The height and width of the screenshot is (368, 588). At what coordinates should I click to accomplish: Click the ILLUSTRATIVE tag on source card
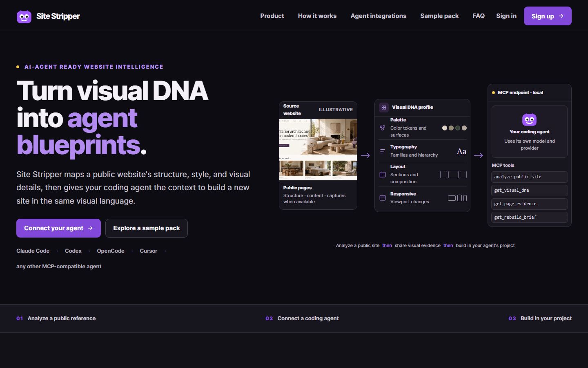pyautogui.click(x=336, y=110)
